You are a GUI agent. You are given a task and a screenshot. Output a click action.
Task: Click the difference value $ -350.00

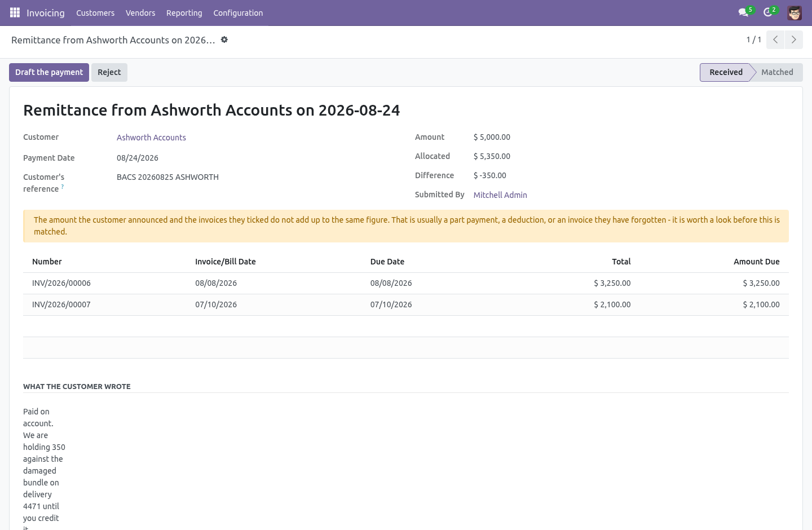click(x=490, y=175)
